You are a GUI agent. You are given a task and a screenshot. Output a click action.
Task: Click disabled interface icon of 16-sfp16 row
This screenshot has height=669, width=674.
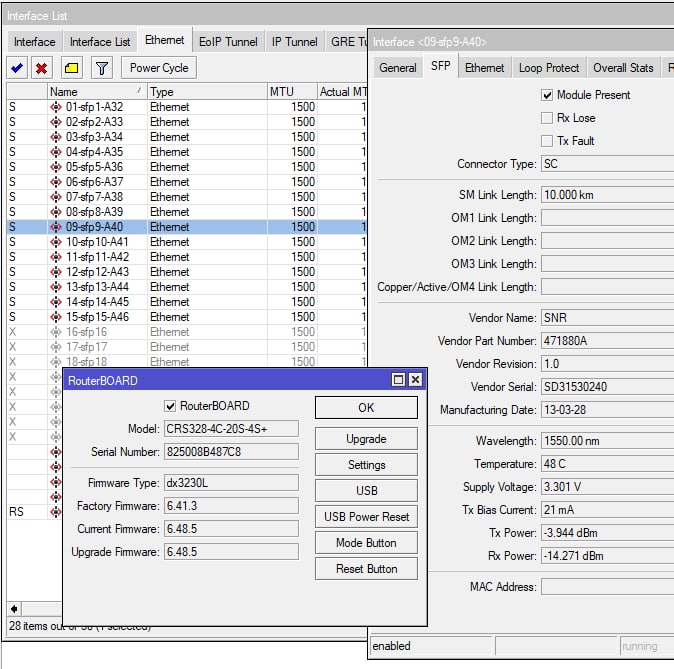click(x=56, y=332)
